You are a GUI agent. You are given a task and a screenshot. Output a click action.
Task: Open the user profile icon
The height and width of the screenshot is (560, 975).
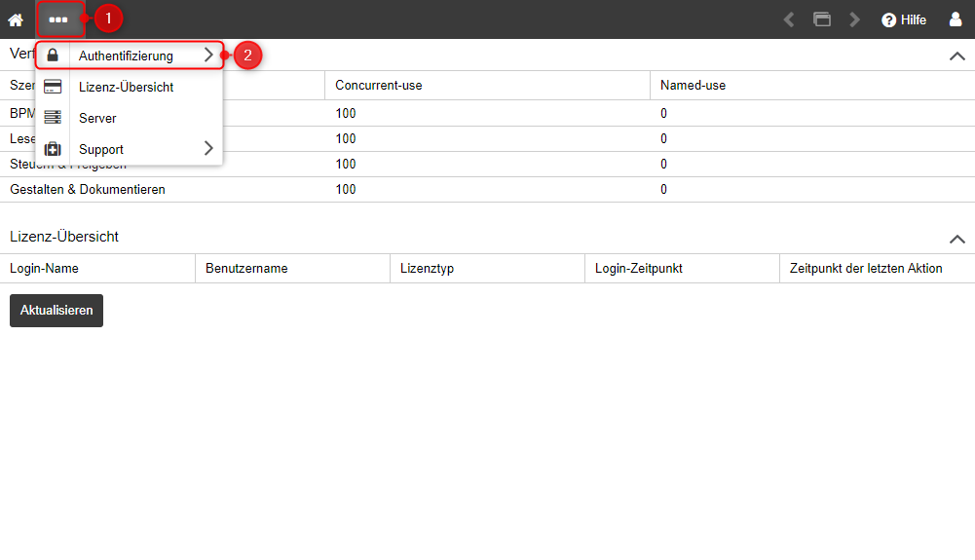956,19
